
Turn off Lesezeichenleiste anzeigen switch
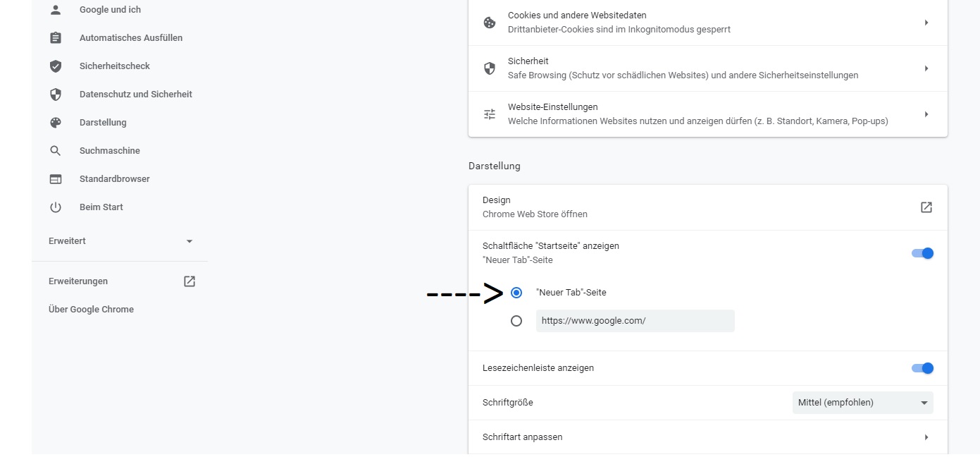click(x=922, y=368)
